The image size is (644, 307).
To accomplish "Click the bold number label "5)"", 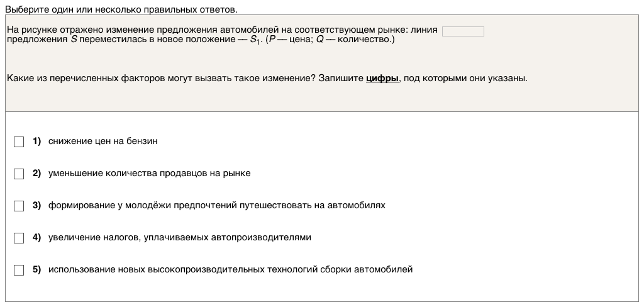I will pyautogui.click(x=36, y=270).
